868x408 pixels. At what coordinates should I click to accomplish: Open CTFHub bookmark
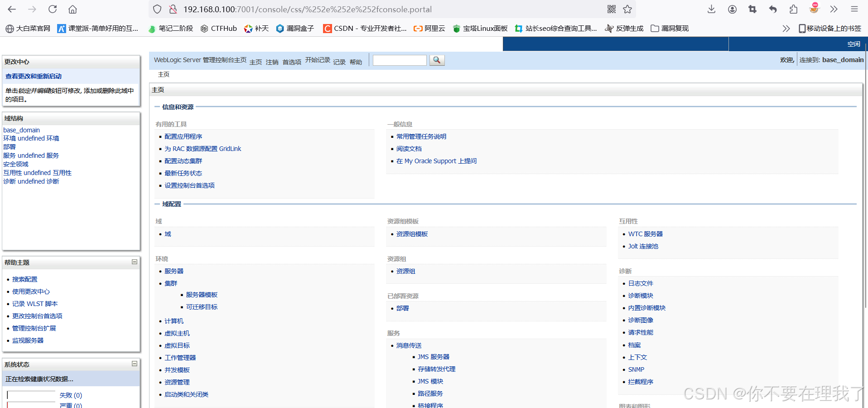coord(219,29)
